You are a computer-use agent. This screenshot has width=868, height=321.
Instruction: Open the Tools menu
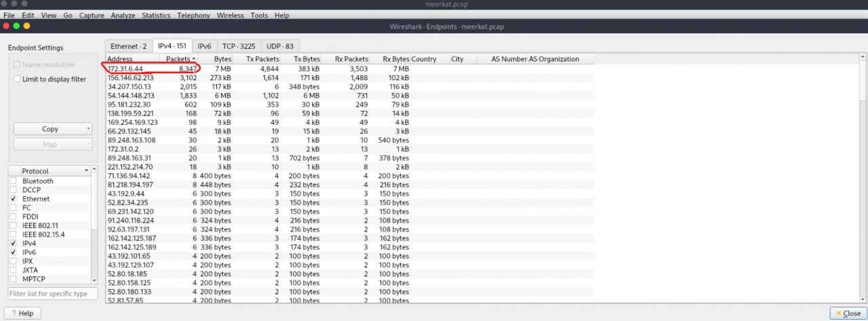pos(259,15)
